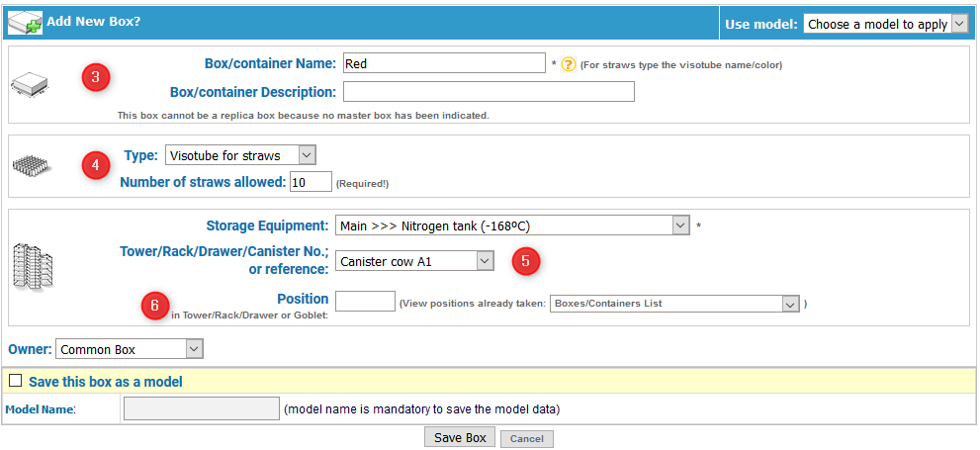Viewport: 980px width, 450px height.
Task: Click the box container illustration icon
Action: (30, 84)
